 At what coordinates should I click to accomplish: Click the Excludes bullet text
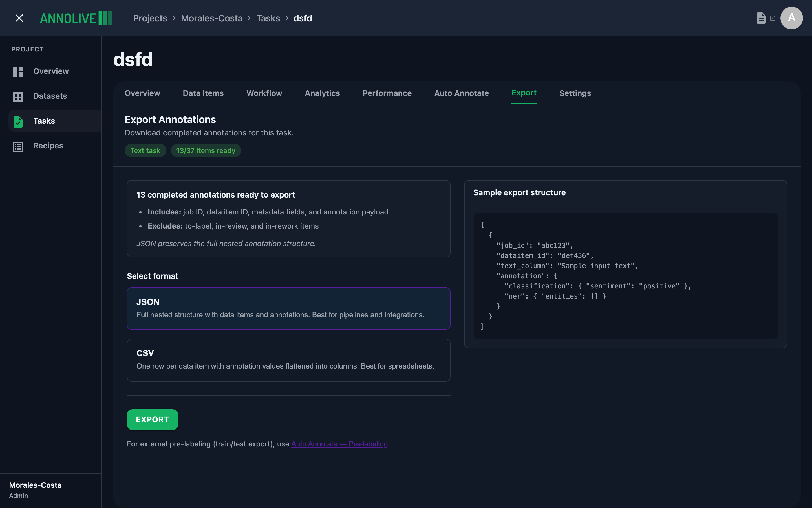coord(233,226)
